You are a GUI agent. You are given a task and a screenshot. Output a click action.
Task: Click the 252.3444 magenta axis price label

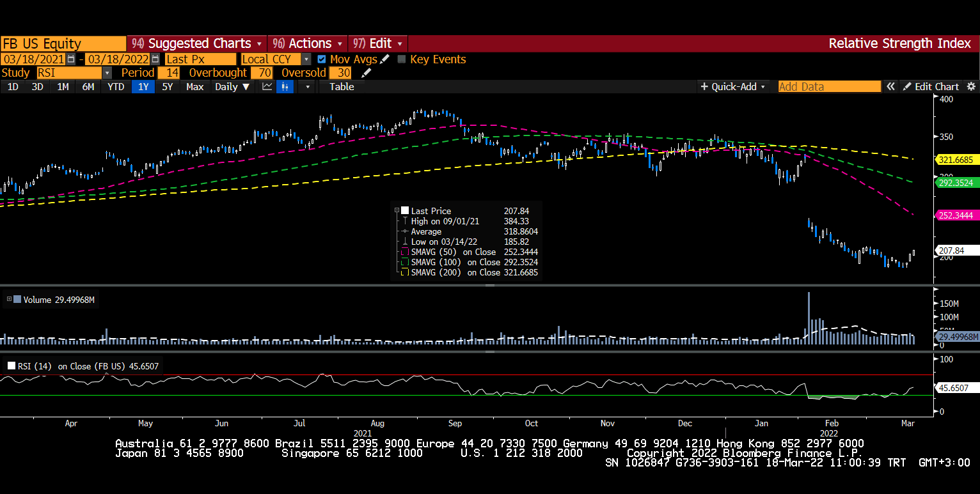click(x=958, y=215)
